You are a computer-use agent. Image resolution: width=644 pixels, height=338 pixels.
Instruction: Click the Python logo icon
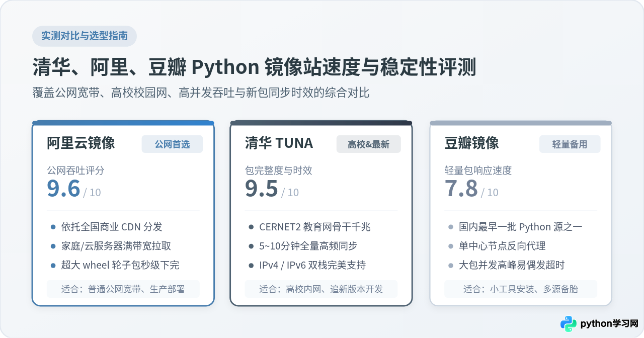(569, 323)
